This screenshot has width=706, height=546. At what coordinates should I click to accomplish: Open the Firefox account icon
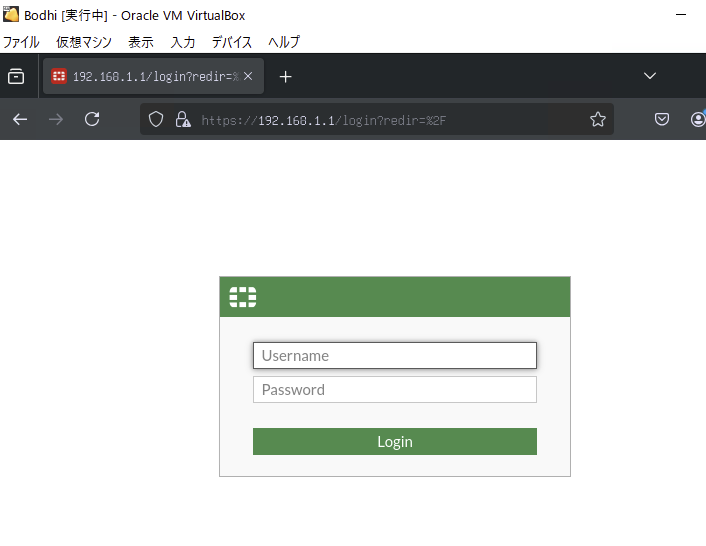click(x=698, y=119)
